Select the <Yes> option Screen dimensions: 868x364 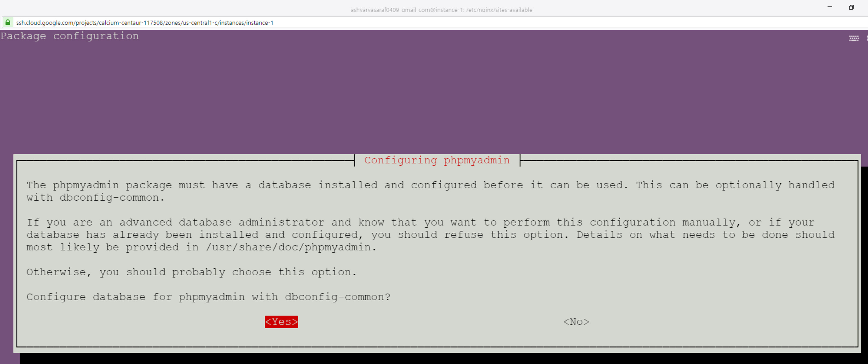(x=281, y=322)
